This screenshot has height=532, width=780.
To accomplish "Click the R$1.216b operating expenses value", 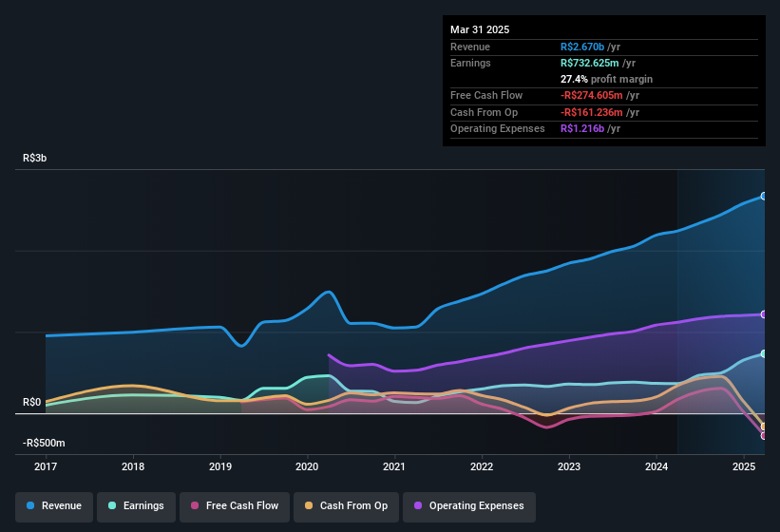I will [x=582, y=129].
